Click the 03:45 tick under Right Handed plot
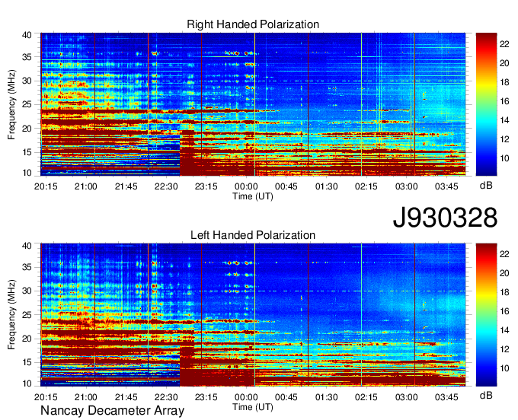Screen dimensions: 518x420 (x=446, y=186)
